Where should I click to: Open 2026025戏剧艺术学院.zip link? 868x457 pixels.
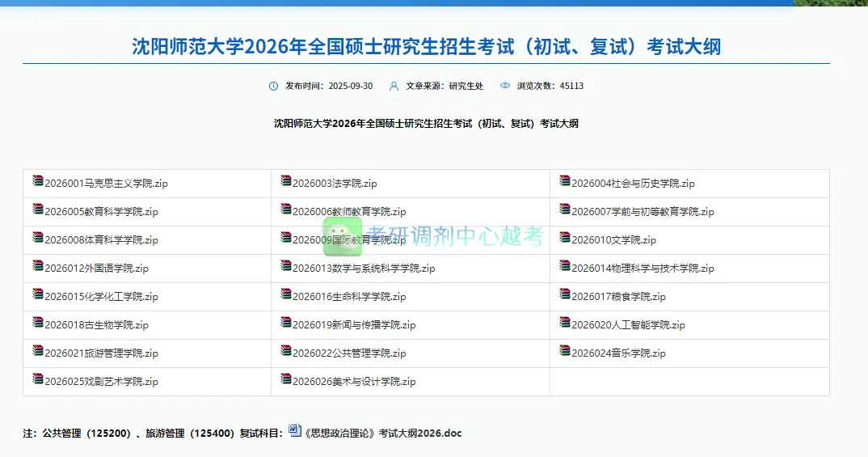pos(101,381)
